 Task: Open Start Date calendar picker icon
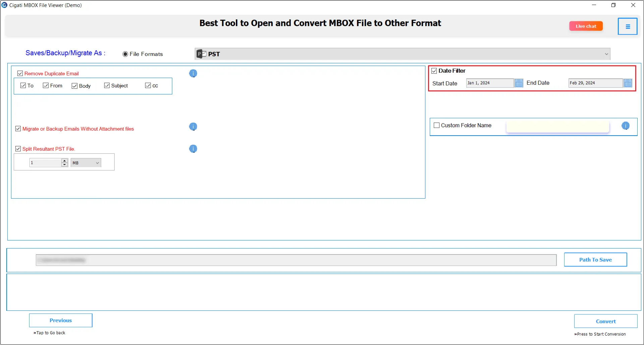(x=519, y=83)
